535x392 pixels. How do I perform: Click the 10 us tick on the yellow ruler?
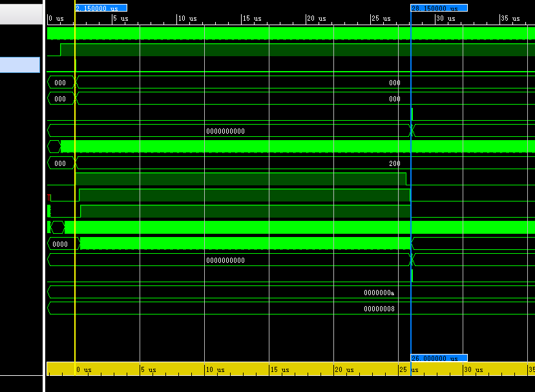[x=215, y=370]
